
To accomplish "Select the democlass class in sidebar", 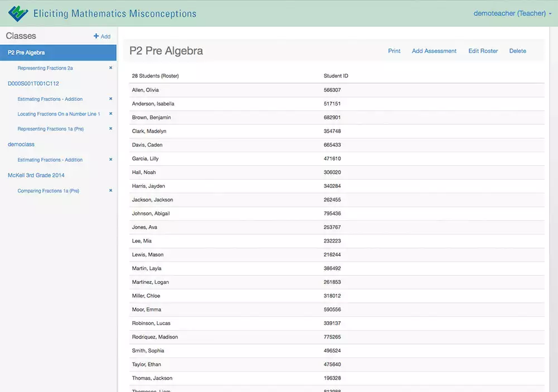I will (21, 144).
